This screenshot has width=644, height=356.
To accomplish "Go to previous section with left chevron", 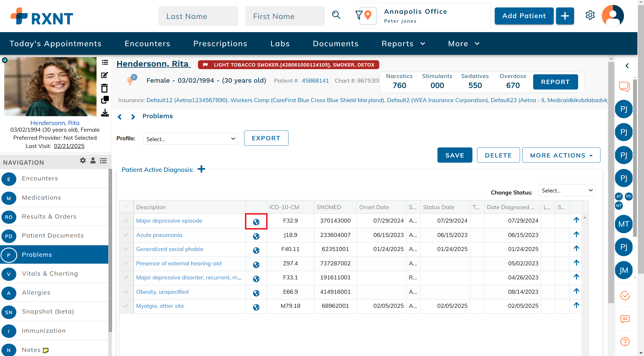I will [x=120, y=116].
